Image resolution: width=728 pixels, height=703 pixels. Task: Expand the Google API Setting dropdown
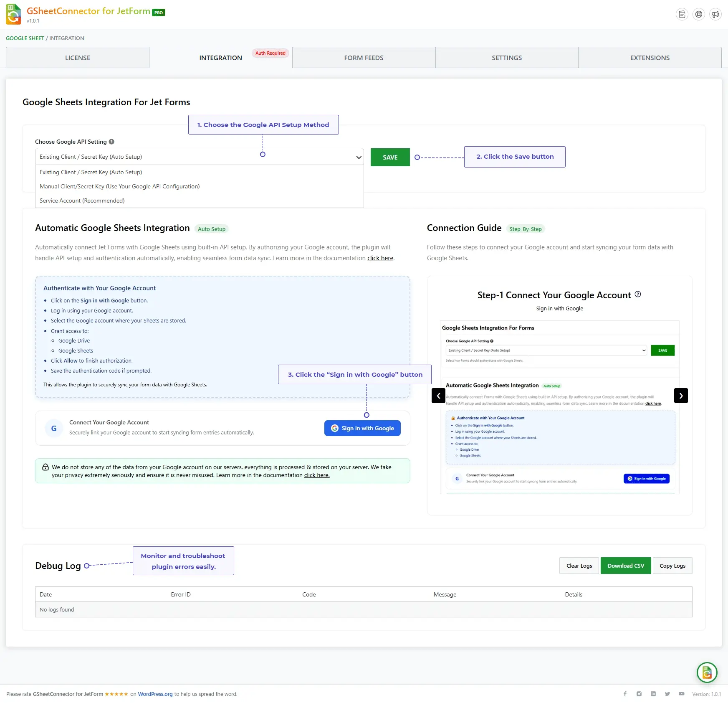[199, 157]
